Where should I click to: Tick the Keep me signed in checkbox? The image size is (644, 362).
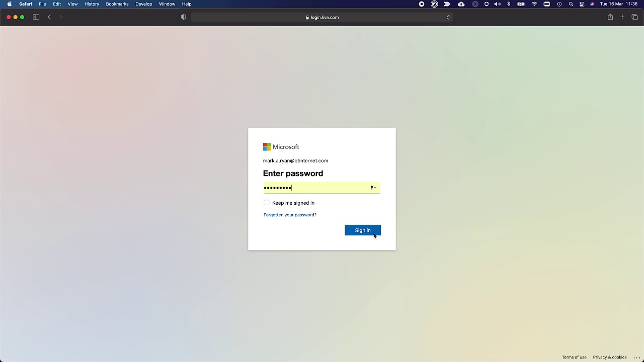tap(267, 203)
